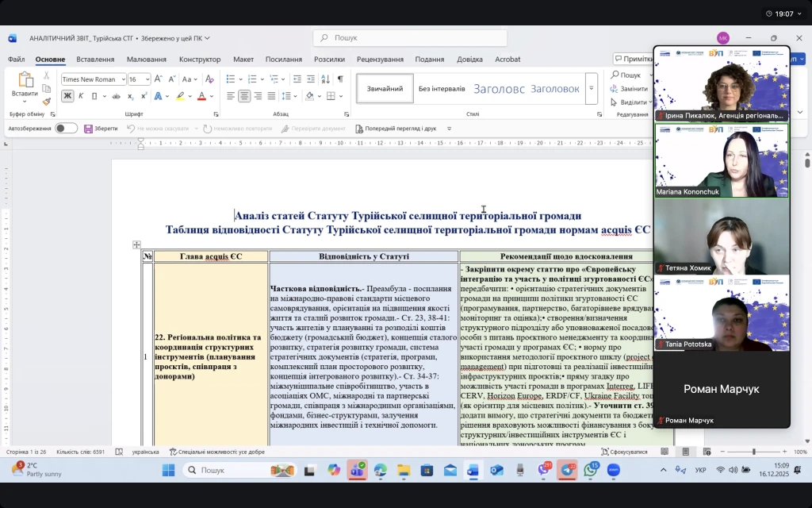Click the Зберегти save button
This screenshot has height=508, width=812.
tap(101, 129)
